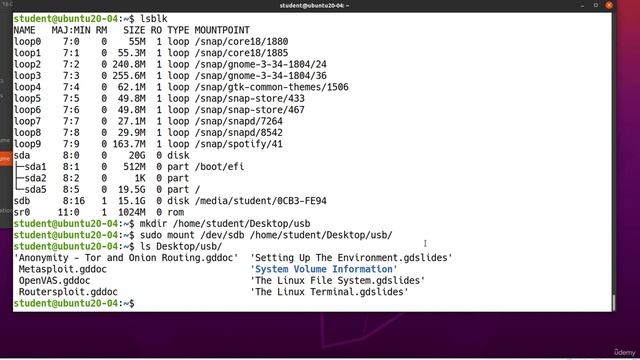Select the MOUNTPOINT column header

coord(222,30)
